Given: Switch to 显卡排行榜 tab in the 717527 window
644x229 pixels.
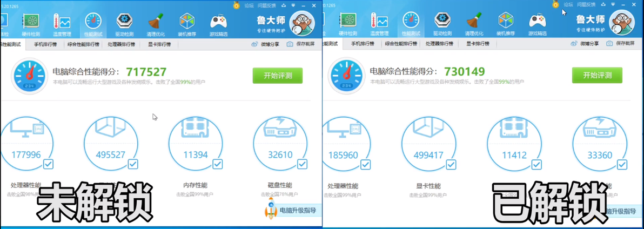Looking at the screenshot, I should 159,44.
